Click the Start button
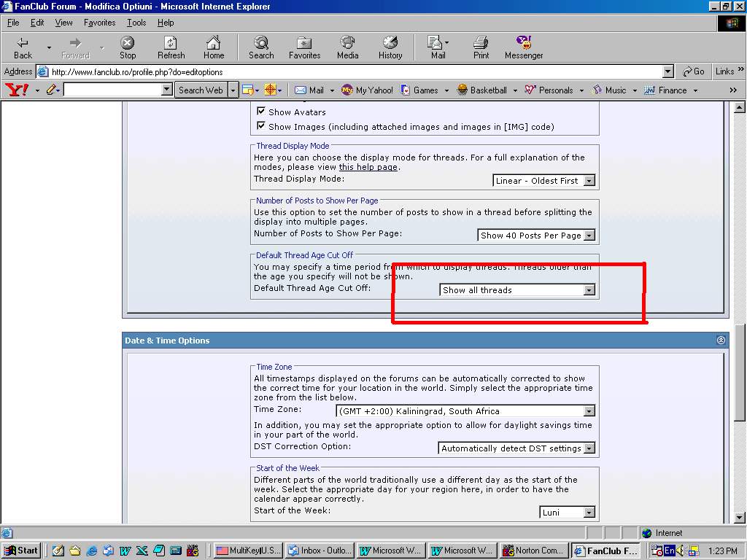This screenshot has width=747, height=560. [22, 551]
